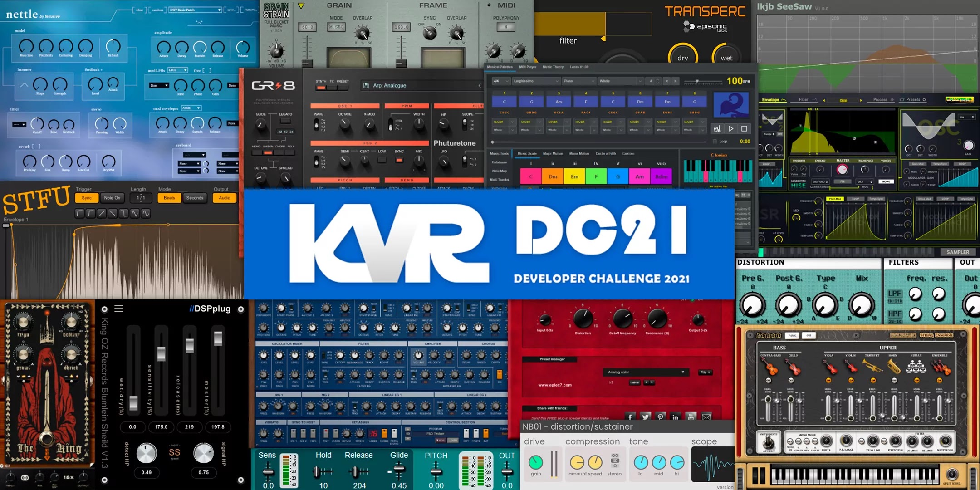Enable the Loop checkbox in Musical Palettes
Image resolution: width=980 pixels, height=490 pixels.
click(715, 142)
